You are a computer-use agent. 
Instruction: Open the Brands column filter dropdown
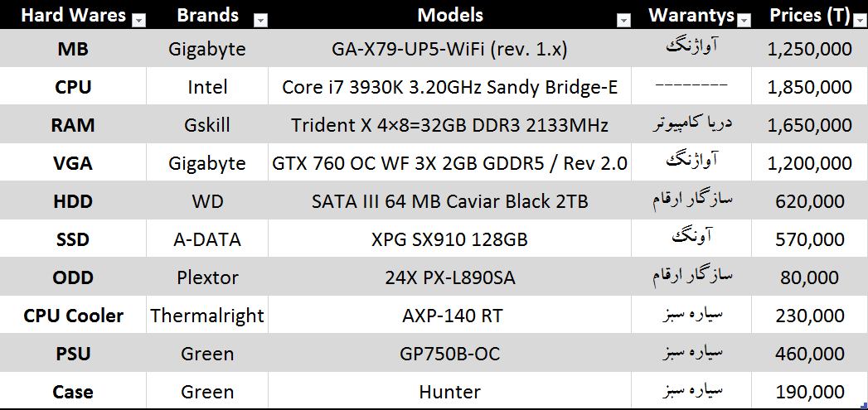pos(260,20)
